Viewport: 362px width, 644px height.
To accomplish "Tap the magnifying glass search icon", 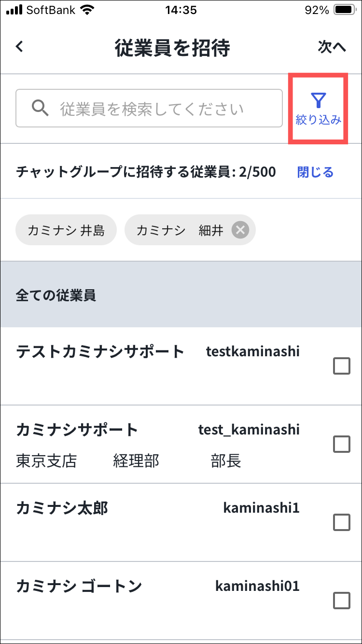I will [40, 109].
